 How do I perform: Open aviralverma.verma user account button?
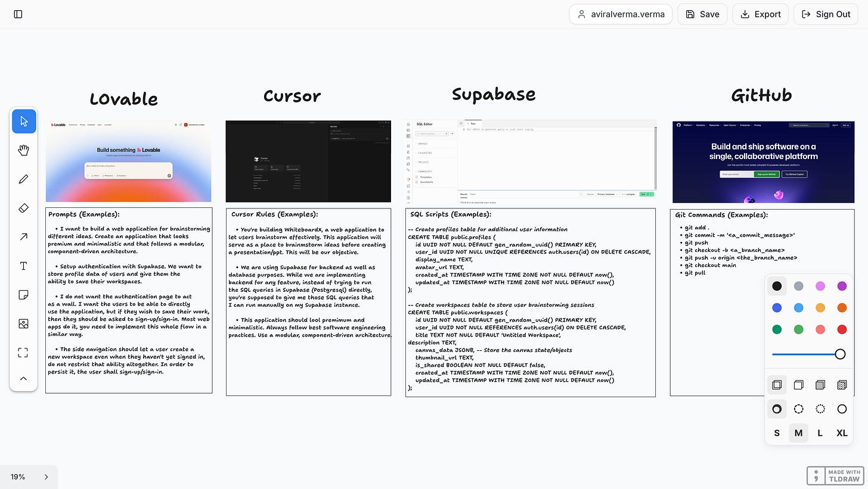pos(621,14)
